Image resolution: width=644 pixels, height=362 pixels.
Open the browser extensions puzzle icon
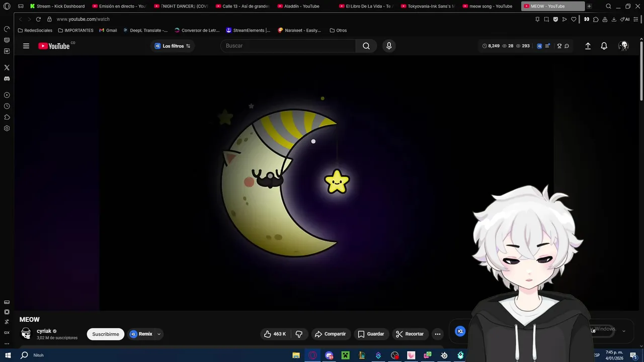pyautogui.click(x=596, y=19)
